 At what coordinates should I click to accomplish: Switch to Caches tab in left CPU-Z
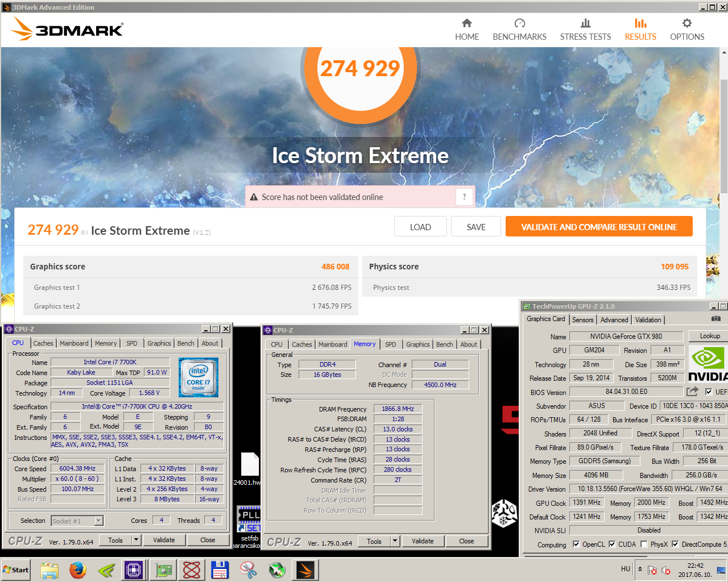[x=43, y=343]
